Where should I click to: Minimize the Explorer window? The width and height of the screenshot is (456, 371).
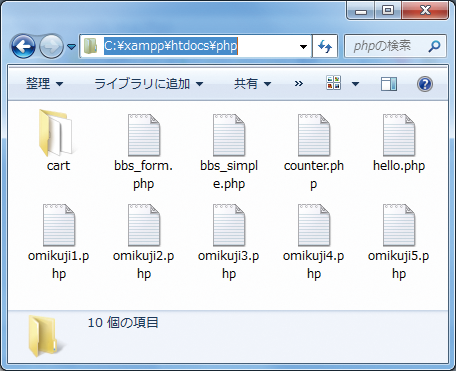point(361,11)
